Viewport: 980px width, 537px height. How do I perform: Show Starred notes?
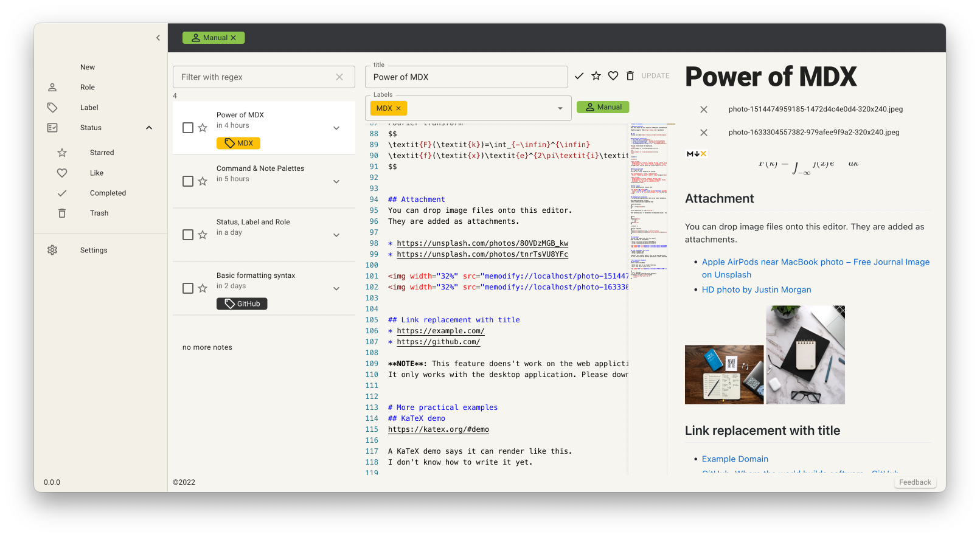point(102,153)
